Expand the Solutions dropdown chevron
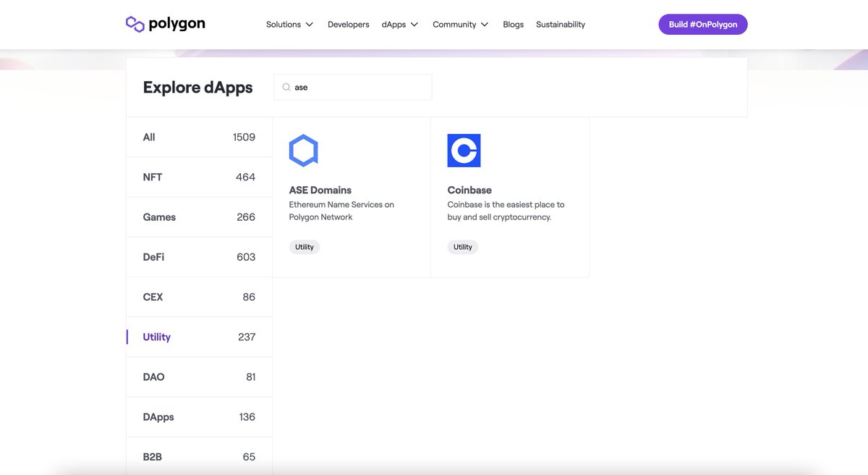 [310, 25]
